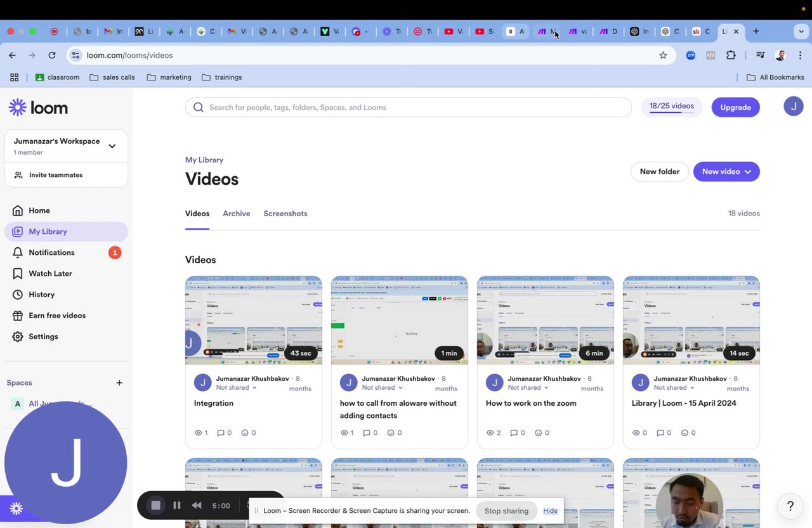
Task: Open the New video dropdown
Action: pyautogui.click(x=726, y=172)
